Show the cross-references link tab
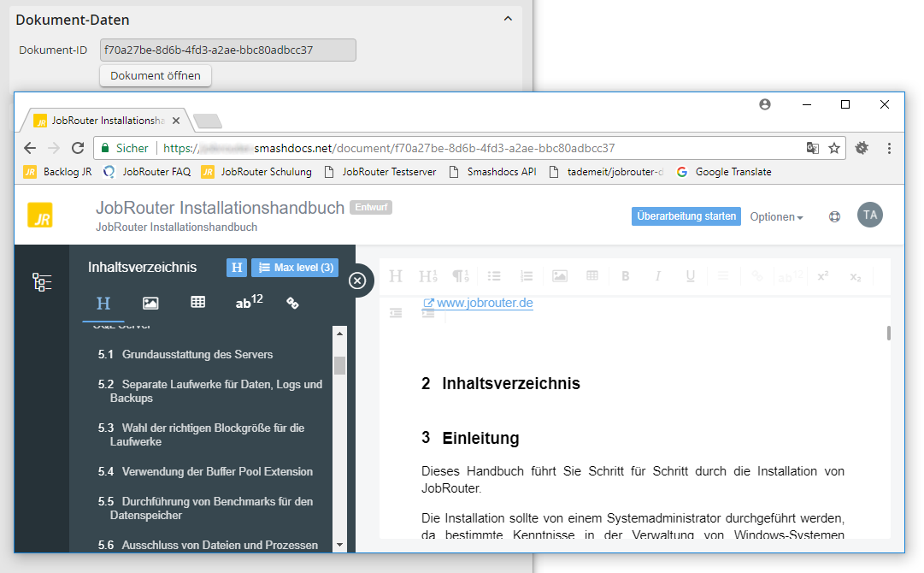924x573 pixels. pos(292,303)
